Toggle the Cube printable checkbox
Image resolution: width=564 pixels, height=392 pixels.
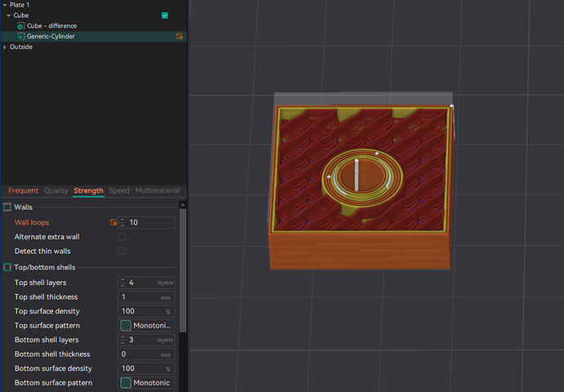[x=165, y=16]
